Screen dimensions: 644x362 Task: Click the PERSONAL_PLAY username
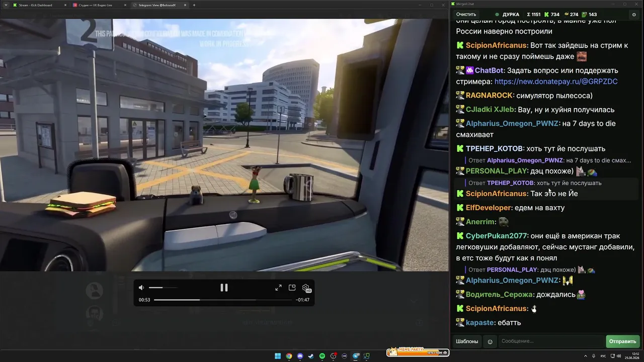click(497, 171)
